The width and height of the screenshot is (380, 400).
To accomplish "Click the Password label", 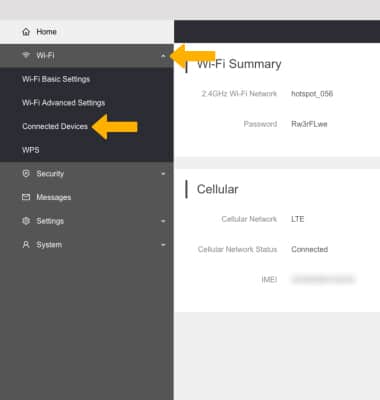I will 260,124.
